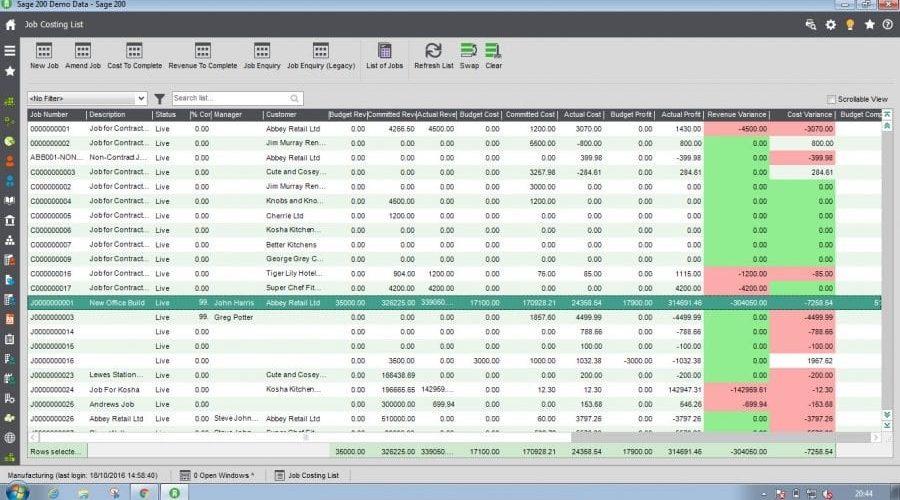
Task: Click the Status column header
Action: [x=170, y=115]
